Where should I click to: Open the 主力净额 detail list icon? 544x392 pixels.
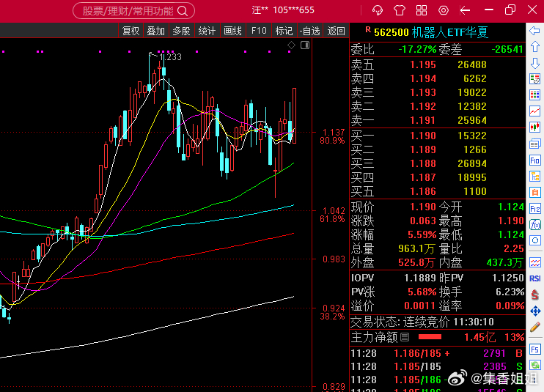coord(405,337)
